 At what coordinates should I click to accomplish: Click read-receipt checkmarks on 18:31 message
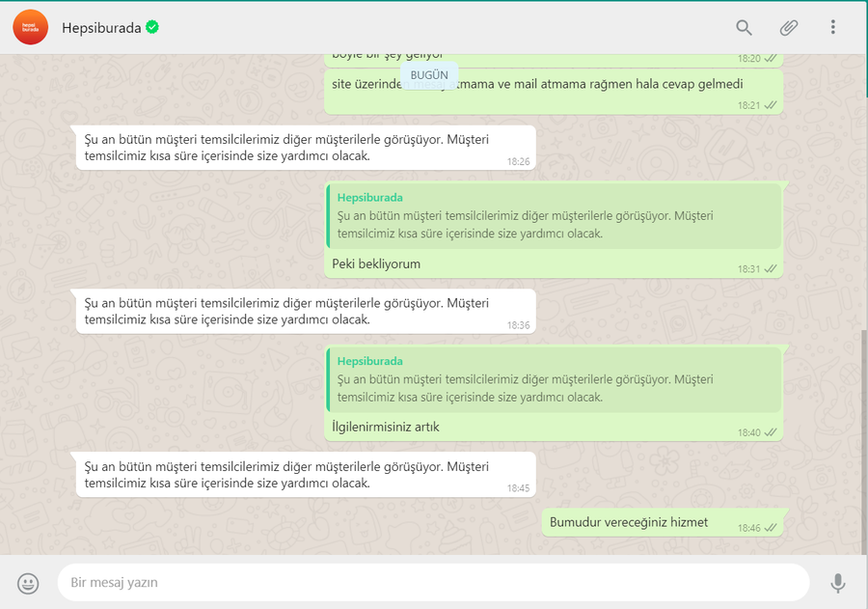(770, 268)
